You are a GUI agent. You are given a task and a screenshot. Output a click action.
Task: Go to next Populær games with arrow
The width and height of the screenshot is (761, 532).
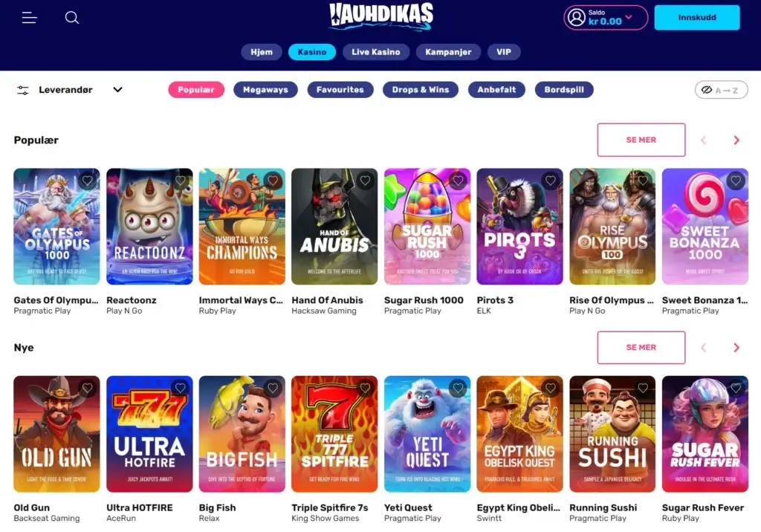(x=736, y=140)
